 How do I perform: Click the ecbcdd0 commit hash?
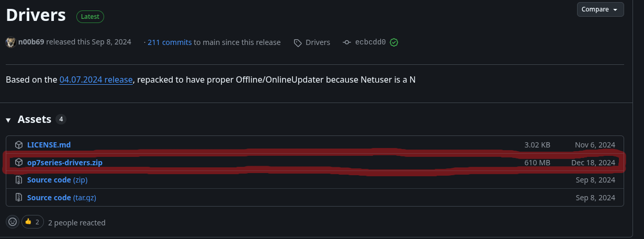coord(370,42)
